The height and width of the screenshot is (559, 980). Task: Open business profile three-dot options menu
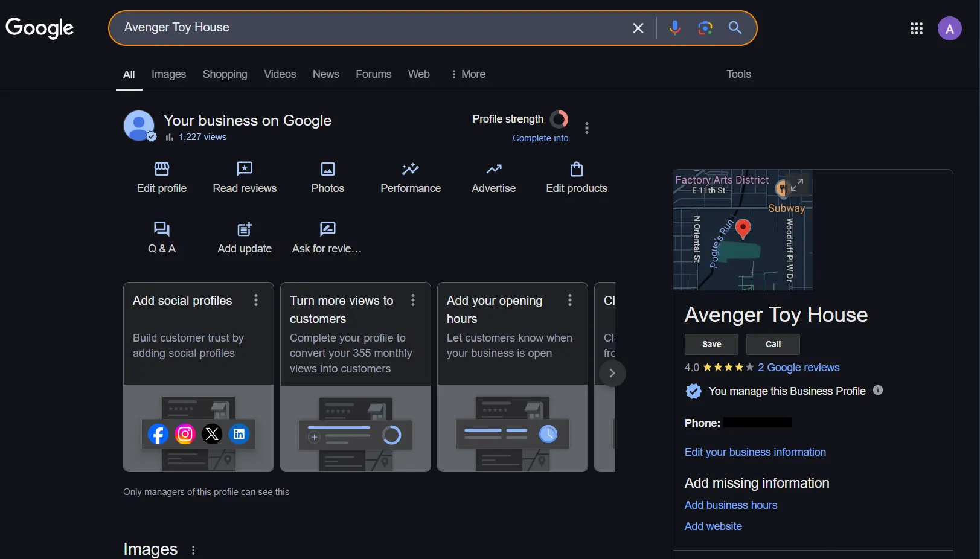coord(587,127)
